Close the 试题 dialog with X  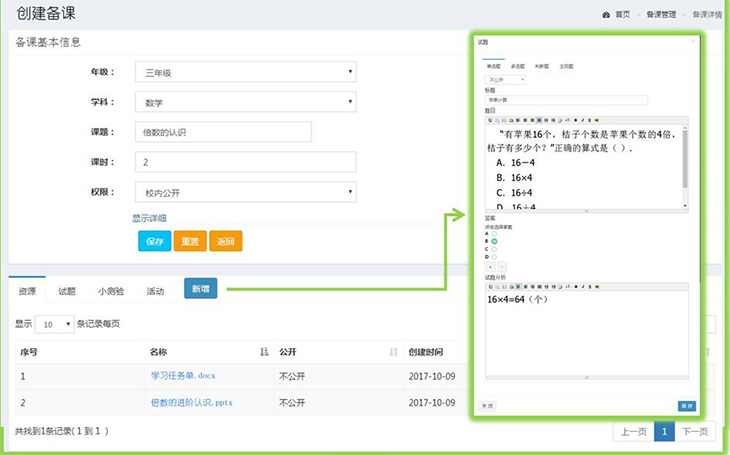point(694,42)
